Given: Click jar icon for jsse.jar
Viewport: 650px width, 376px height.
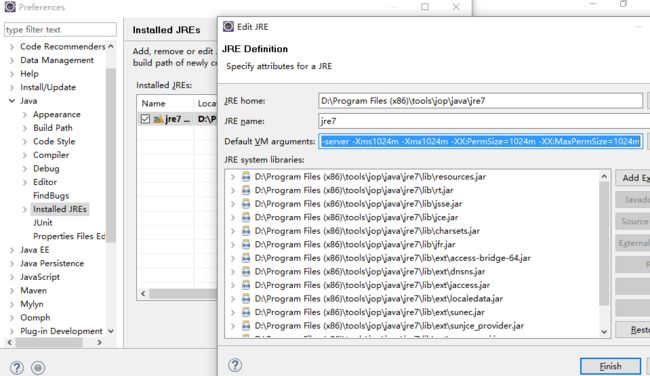Looking at the screenshot, I should click(246, 204).
